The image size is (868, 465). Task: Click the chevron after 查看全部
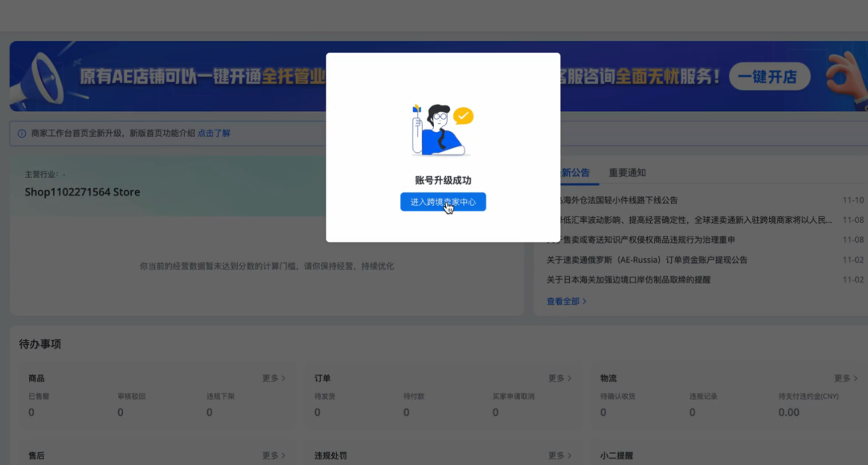(x=584, y=301)
